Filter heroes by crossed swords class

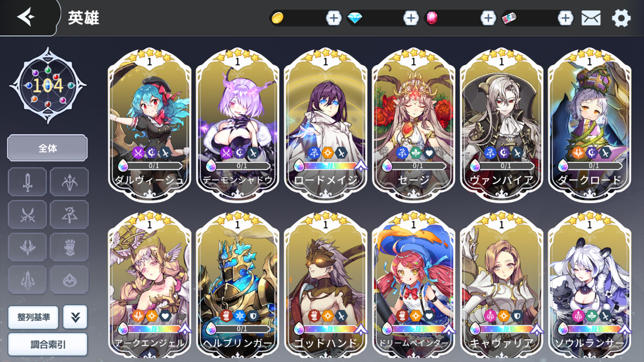click(28, 215)
